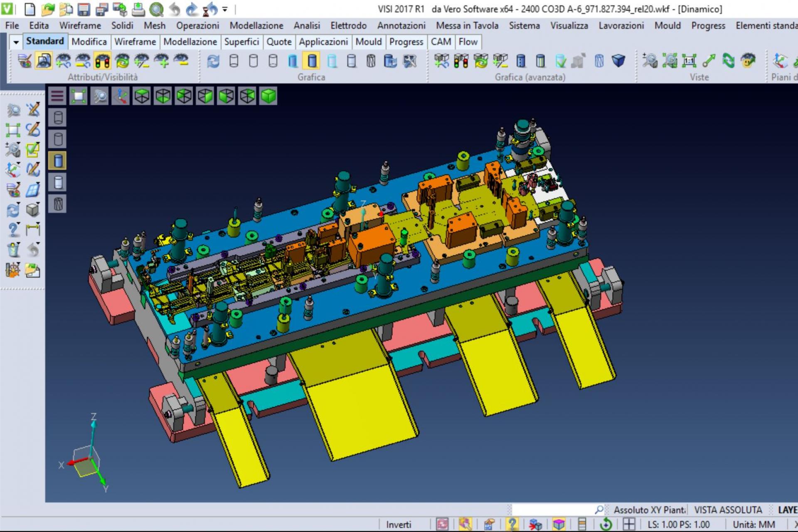Viewport: 798px width, 532px height.
Task: Click the zoom 1:1 icon in Viste
Action: (x=689, y=61)
